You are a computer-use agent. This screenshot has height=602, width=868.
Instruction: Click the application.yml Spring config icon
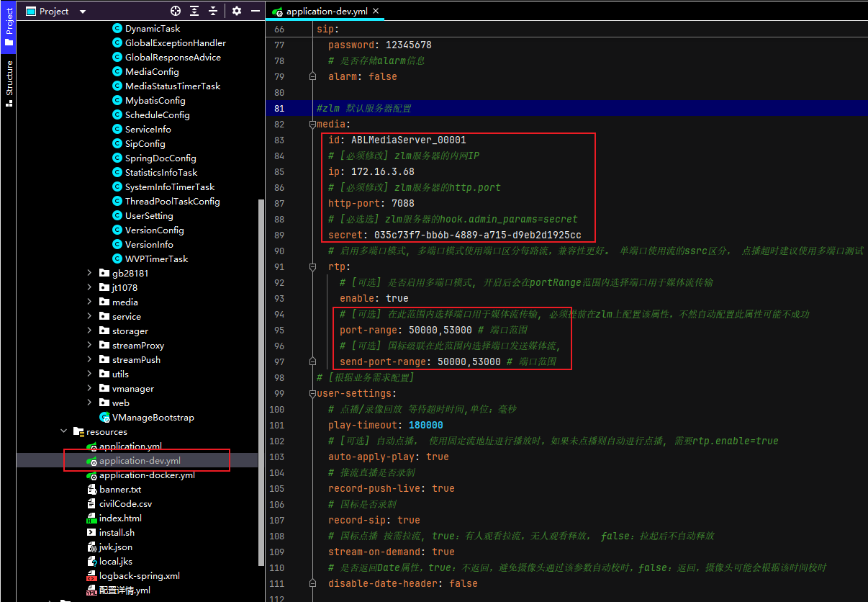91,446
